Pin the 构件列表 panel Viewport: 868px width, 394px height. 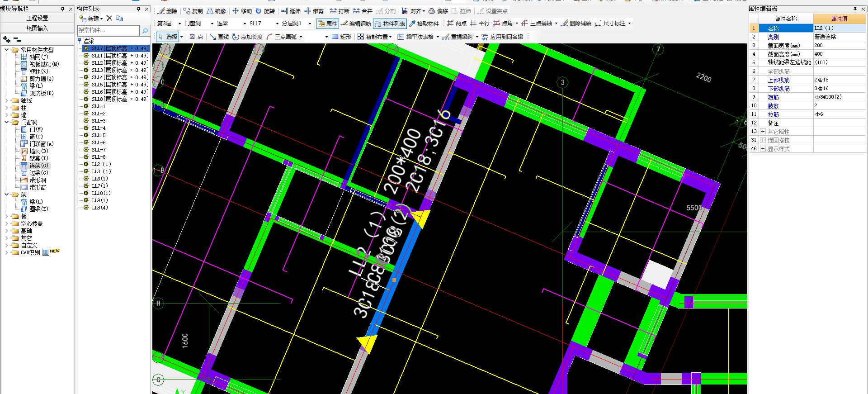click(x=138, y=9)
